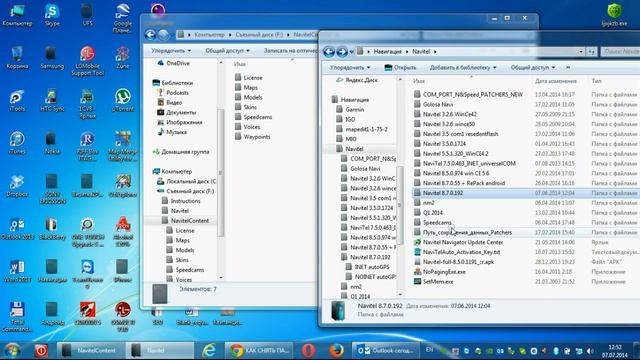The image size is (640, 360).
Task: Select Golosa Navi folder in file list
Action: pos(438,104)
